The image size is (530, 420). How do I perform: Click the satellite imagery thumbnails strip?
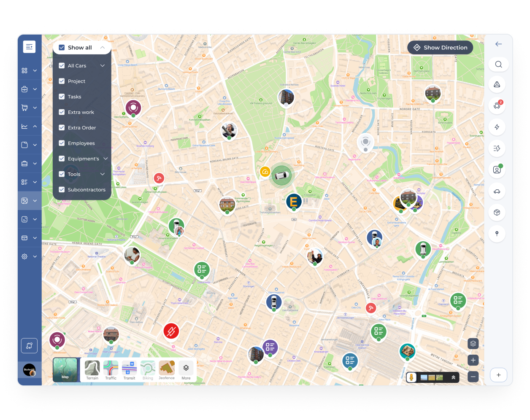432,377
